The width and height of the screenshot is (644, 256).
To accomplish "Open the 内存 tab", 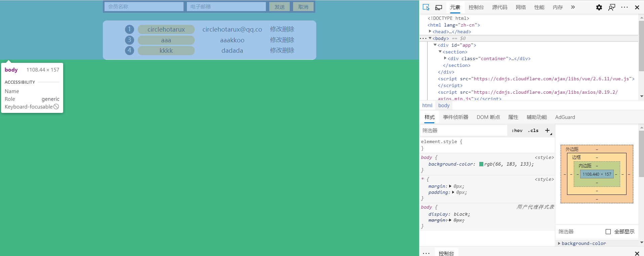I will tap(558, 7).
